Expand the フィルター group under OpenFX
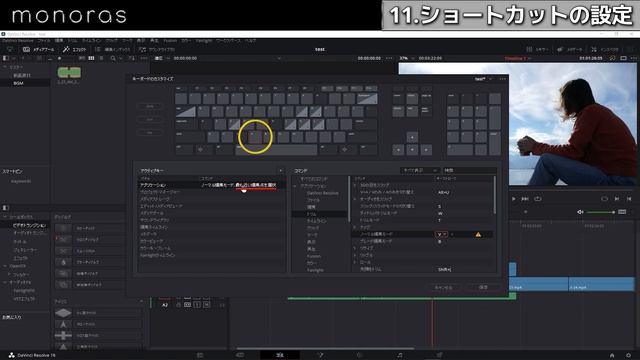 (x=9, y=274)
